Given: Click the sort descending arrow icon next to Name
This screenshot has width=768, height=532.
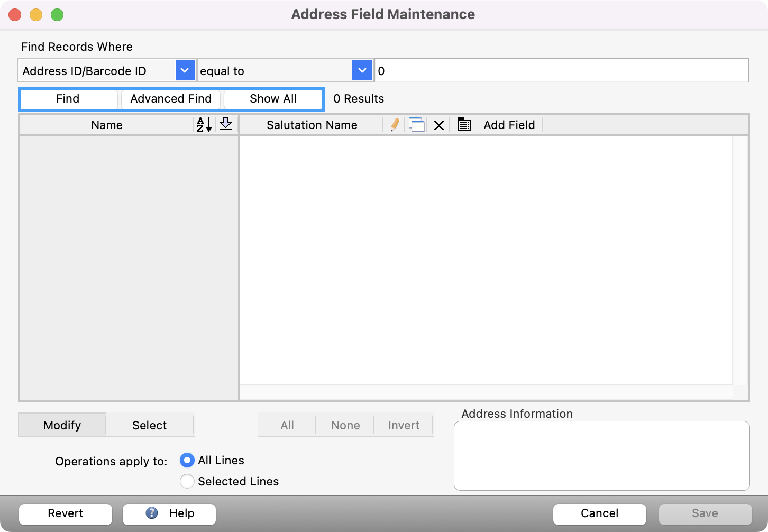Looking at the screenshot, I should pos(225,125).
